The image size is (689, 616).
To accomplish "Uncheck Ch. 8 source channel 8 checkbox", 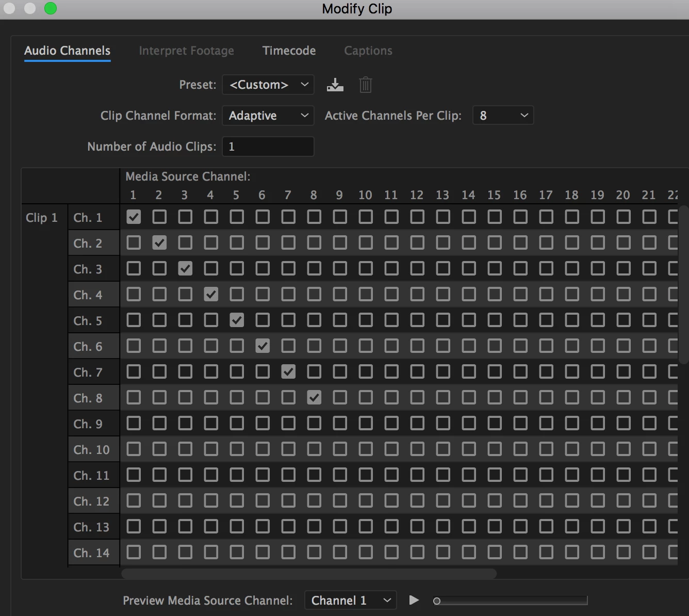I will click(314, 397).
